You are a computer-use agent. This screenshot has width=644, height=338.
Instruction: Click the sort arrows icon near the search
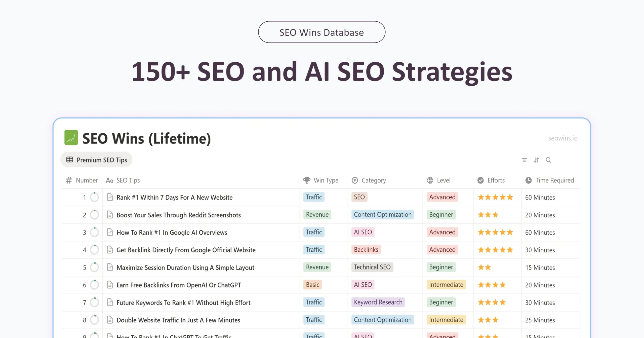[536, 160]
